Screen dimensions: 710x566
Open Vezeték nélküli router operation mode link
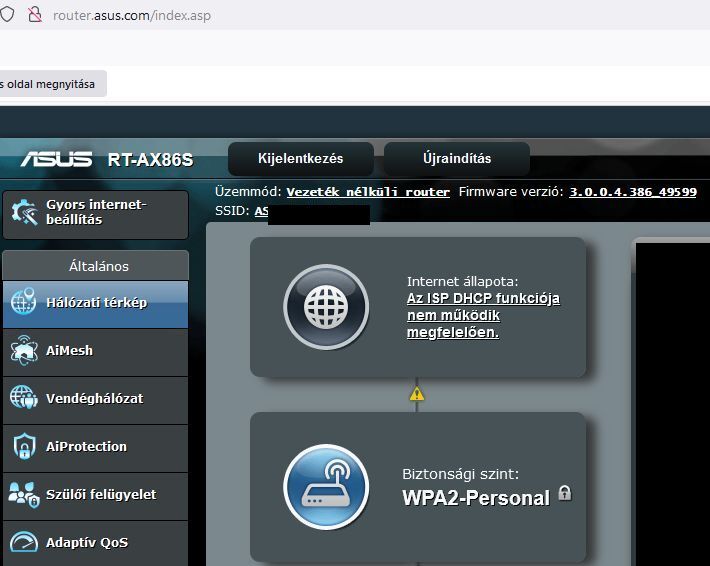click(368, 192)
